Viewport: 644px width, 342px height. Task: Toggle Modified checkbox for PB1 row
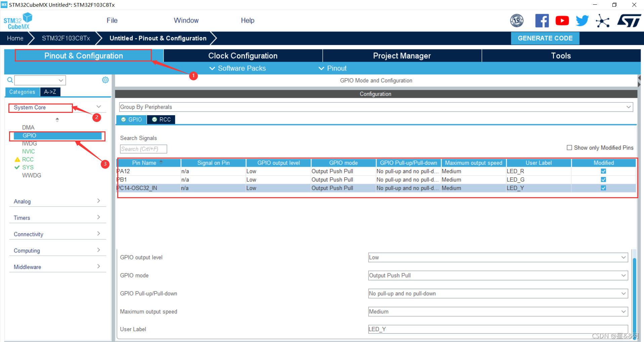pos(603,180)
